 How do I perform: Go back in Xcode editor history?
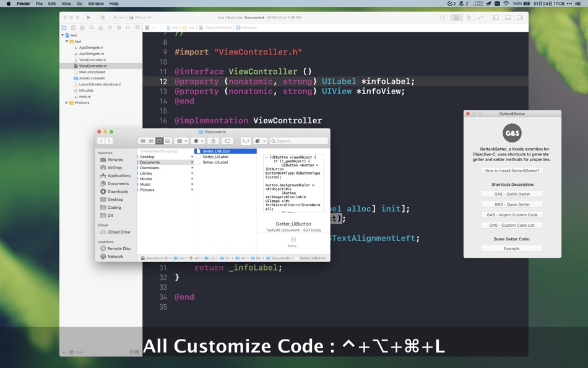click(x=154, y=28)
